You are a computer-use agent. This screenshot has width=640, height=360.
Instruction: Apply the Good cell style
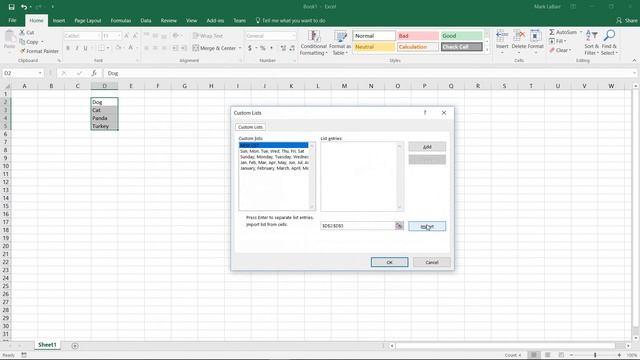[x=462, y=36]
